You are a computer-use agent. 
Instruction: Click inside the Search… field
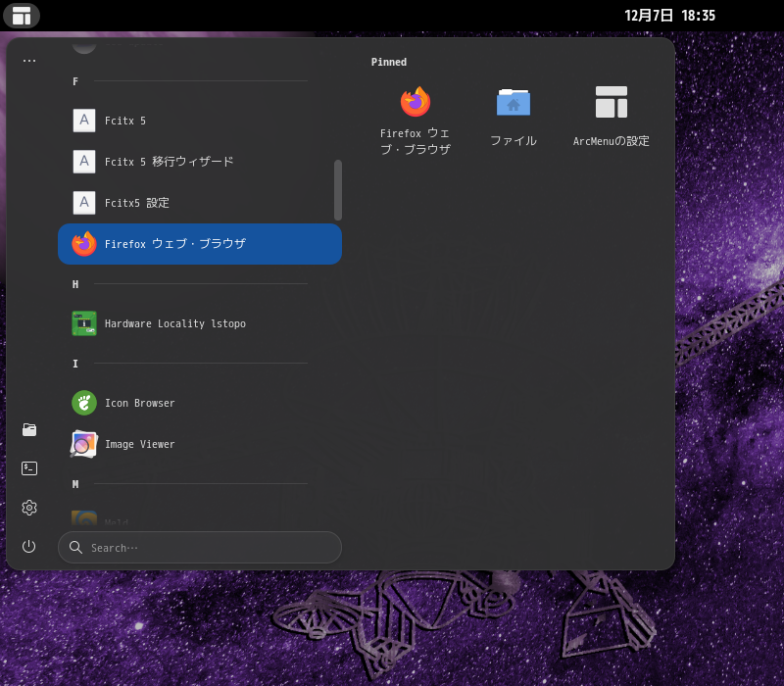200,548
